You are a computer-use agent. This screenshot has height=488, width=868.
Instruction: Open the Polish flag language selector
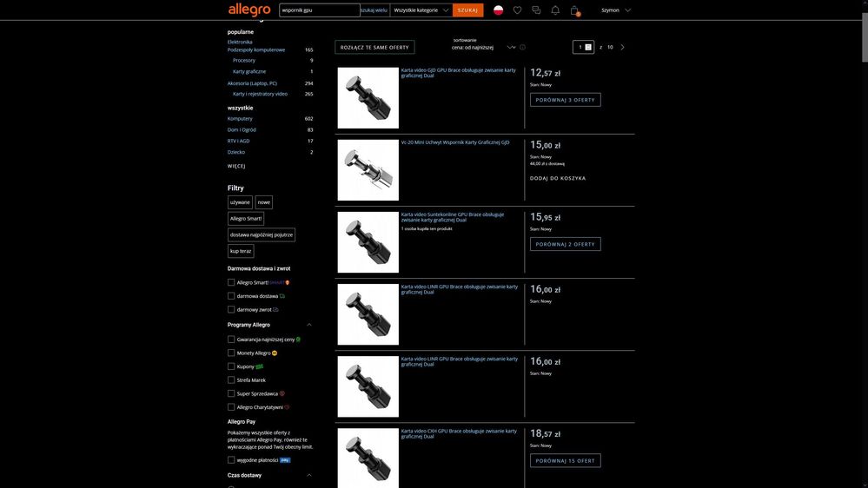[498, 10]
